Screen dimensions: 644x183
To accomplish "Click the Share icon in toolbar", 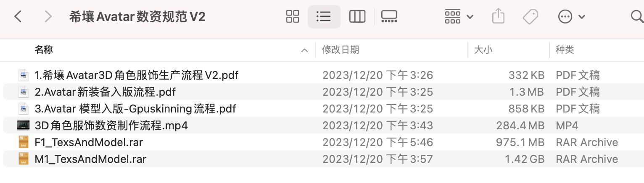I will pyautogui.click(x=498, y=17).
